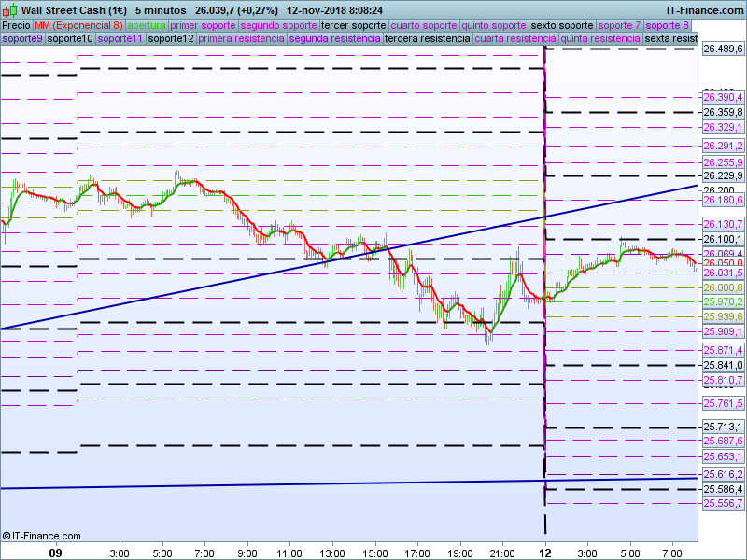
Task: Click the 5 minutos timeframe label
Action: click(x=162, y=10)
